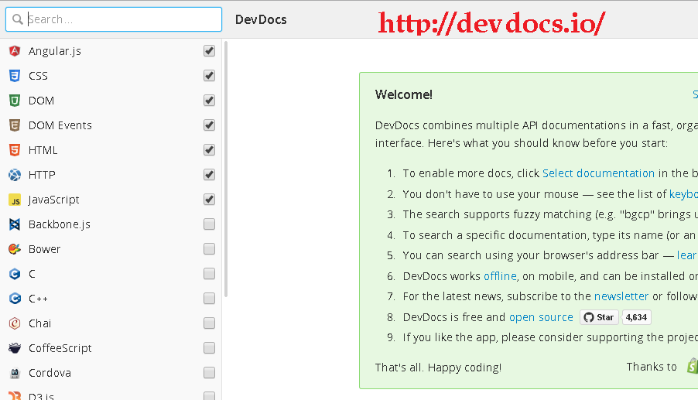
Task: Select the Backbone.js label text
Action: click(x=59, y=224)
